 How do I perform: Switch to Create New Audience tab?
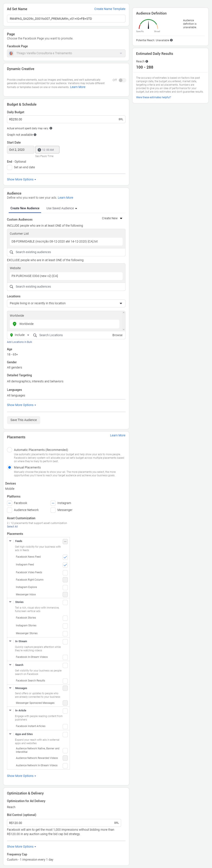25,208
